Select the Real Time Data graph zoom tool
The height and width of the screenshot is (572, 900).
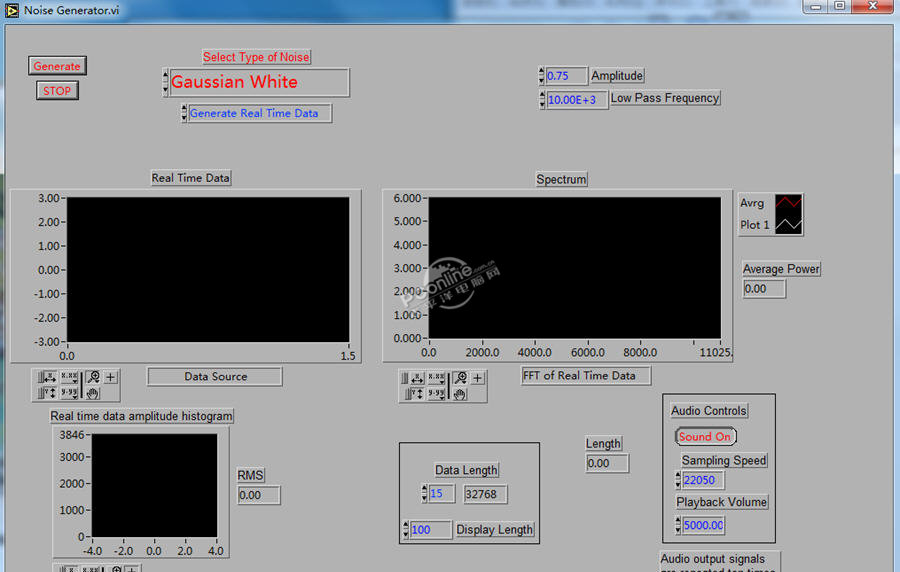tap(94, 377)
